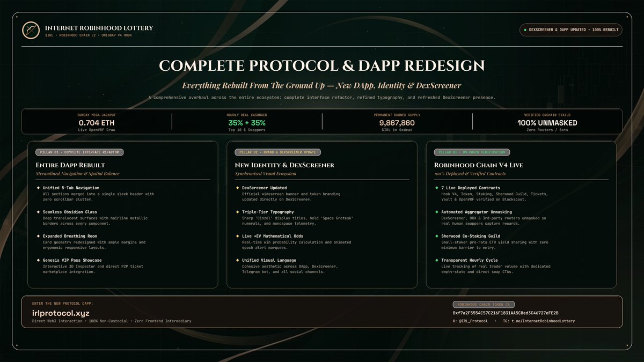644x362 pixels.
Task: Click the "Live OpenVRF Draw" caption
Action: (97, 130)
